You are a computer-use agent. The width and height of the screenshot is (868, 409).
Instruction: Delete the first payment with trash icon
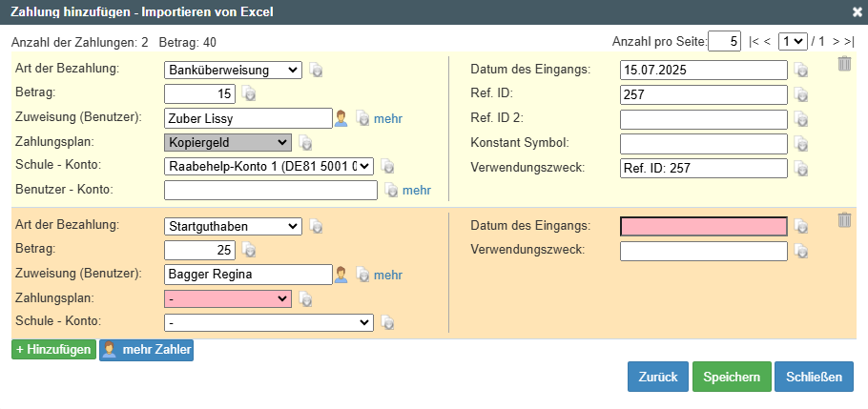(844, 64)
